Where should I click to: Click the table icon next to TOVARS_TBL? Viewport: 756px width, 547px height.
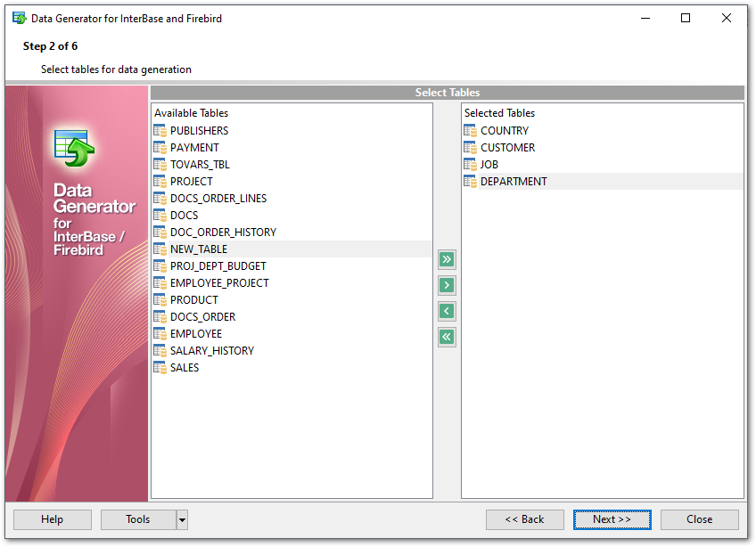tap(160, 164)
